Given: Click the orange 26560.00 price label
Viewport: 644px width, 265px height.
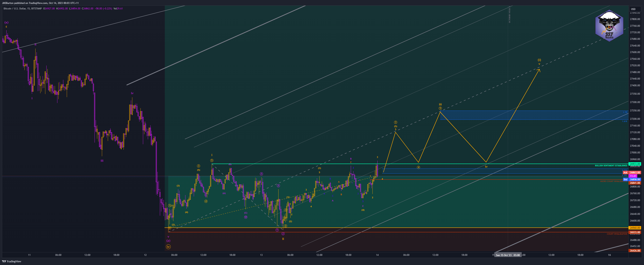Looking at the screenshot, I should 635,227.
